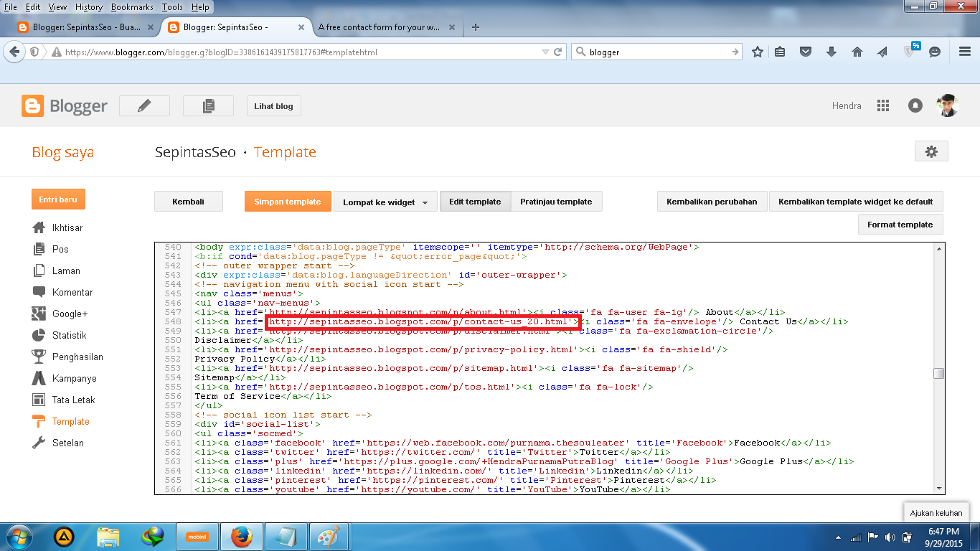Open Komentar in the sidebar

pyautogui.click(x=62, y=292)
